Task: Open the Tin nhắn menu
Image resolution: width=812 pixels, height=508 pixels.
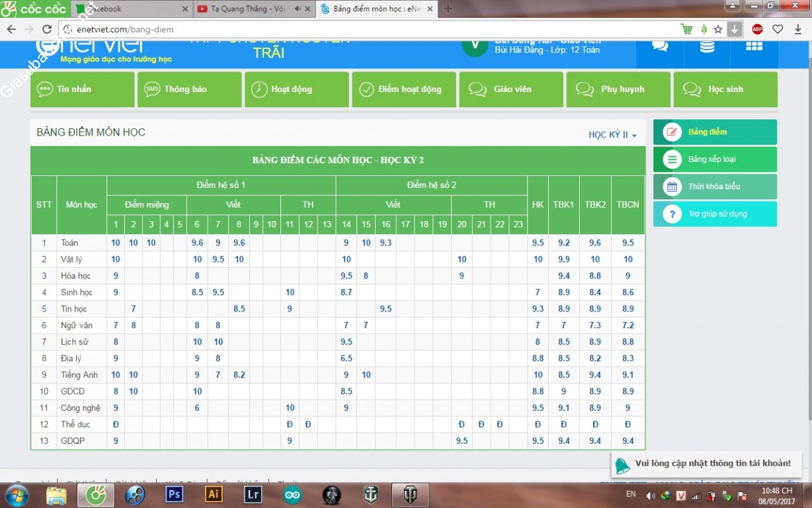Action: (x=82, y=89)
